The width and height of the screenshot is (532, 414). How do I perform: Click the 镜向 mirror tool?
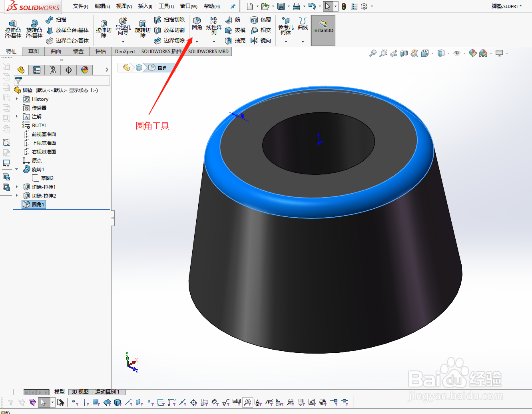tap(261, 40)
